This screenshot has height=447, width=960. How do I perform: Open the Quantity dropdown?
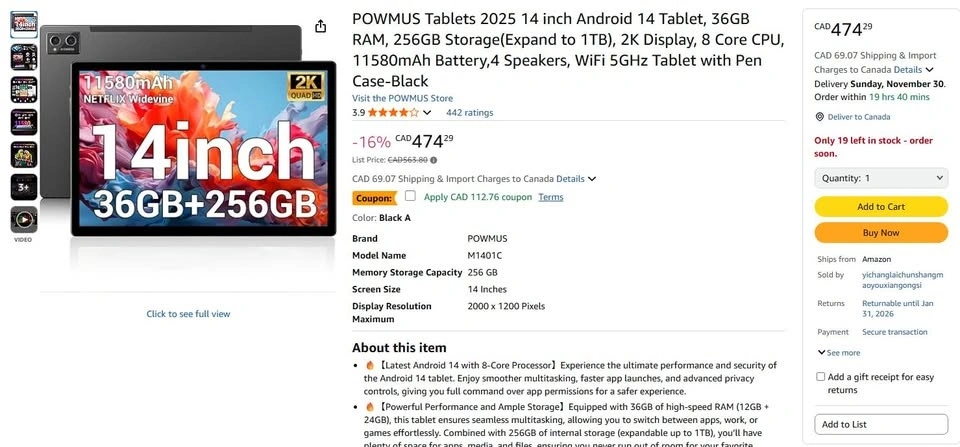pyautogui.click(x=881, y=178)
